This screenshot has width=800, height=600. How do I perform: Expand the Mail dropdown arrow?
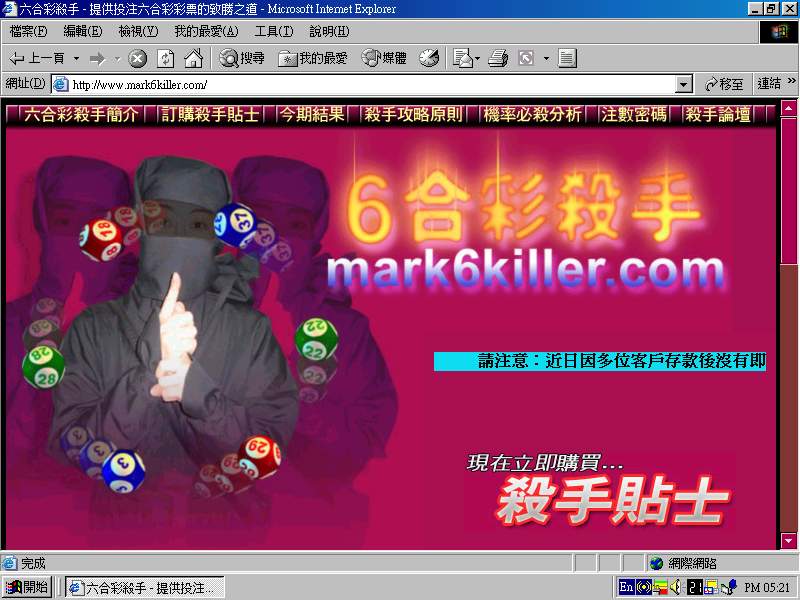coord(478,59)
